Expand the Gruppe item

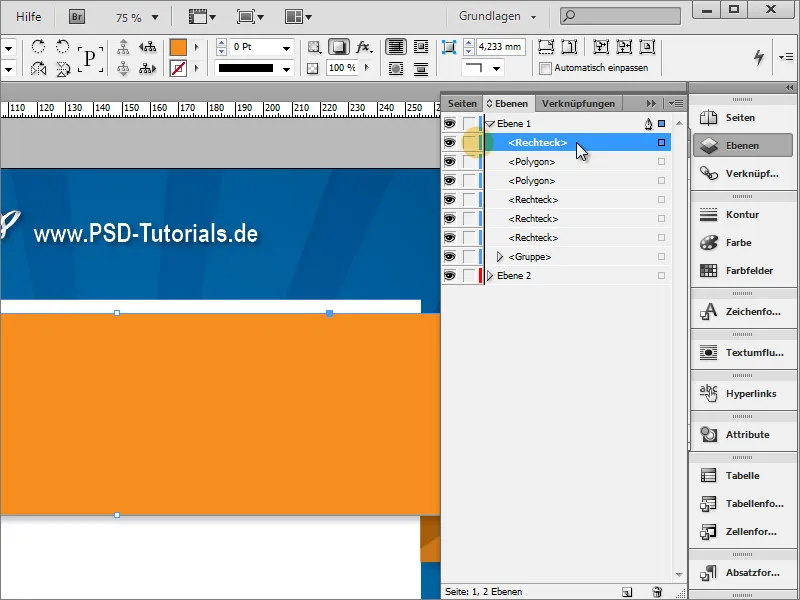(x=500, y=257)
